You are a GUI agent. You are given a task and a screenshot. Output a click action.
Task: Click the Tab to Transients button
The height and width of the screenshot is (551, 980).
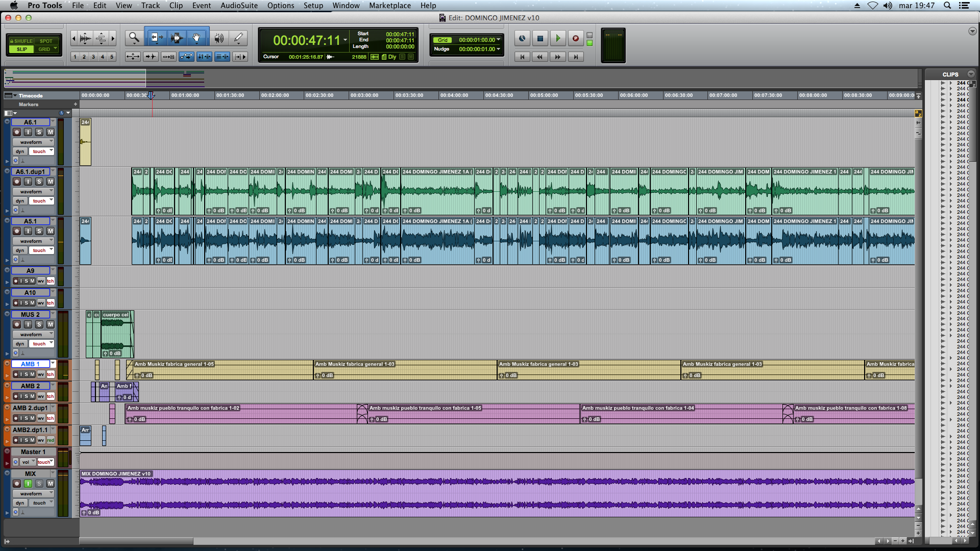click(x=151, y=57)
